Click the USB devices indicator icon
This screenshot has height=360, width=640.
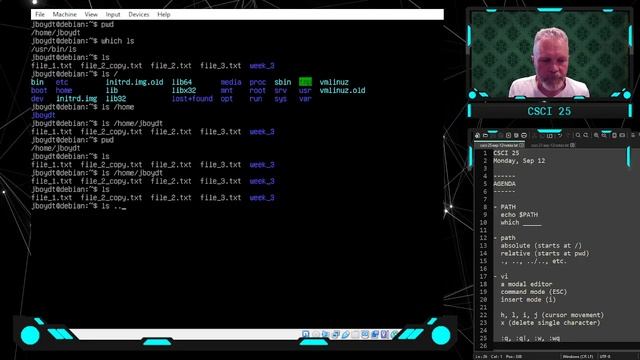(x=345, y=334)
